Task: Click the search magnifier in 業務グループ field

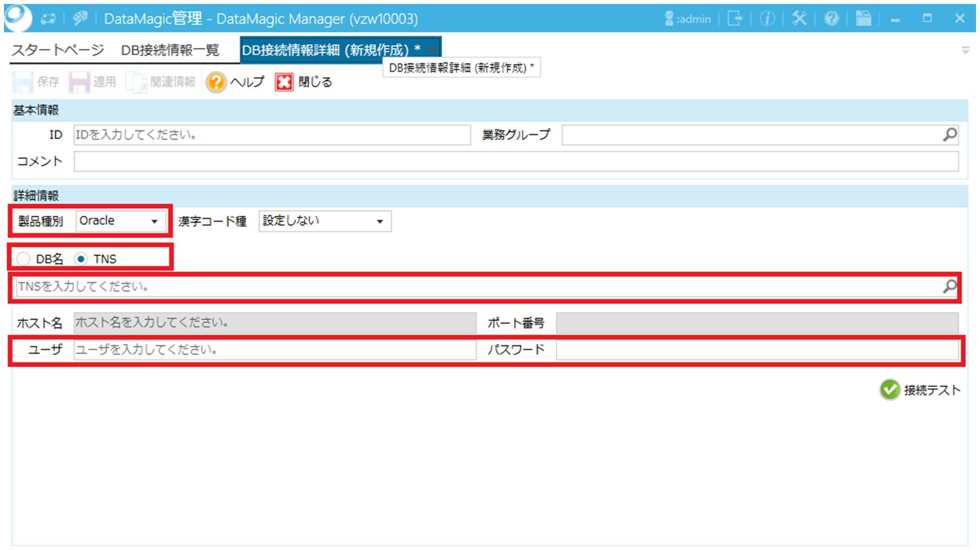Action: point(950,134)
